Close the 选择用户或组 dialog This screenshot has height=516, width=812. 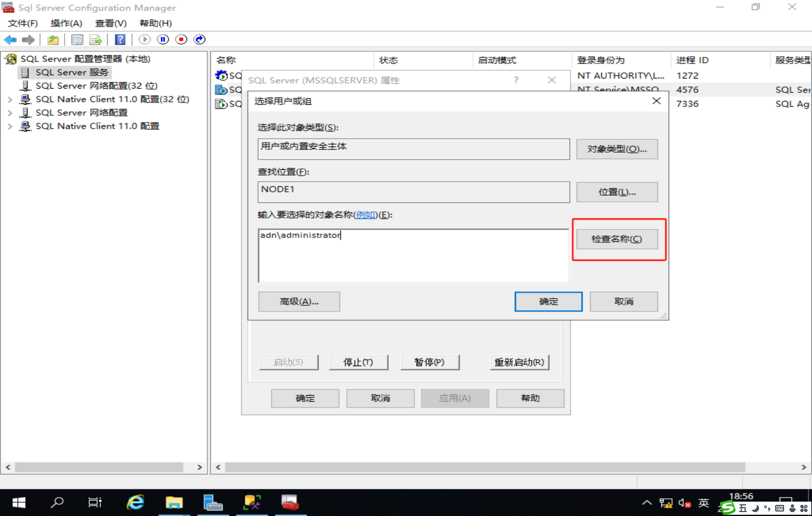656,101
